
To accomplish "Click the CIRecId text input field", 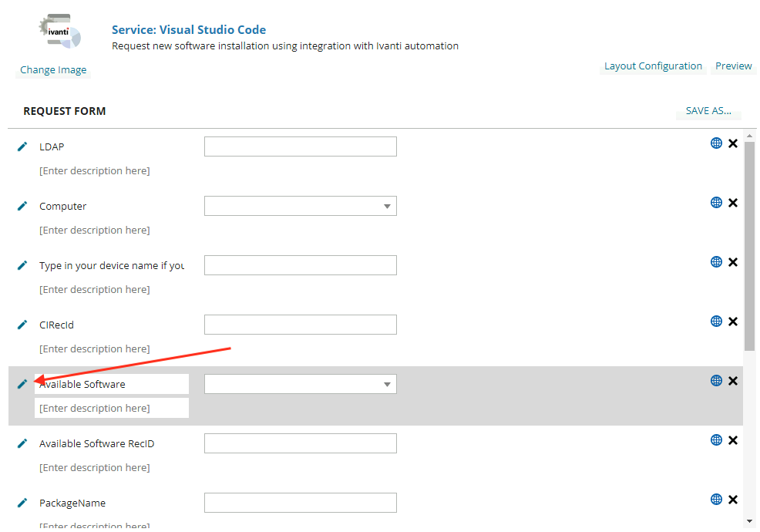I will click(301, 325).
